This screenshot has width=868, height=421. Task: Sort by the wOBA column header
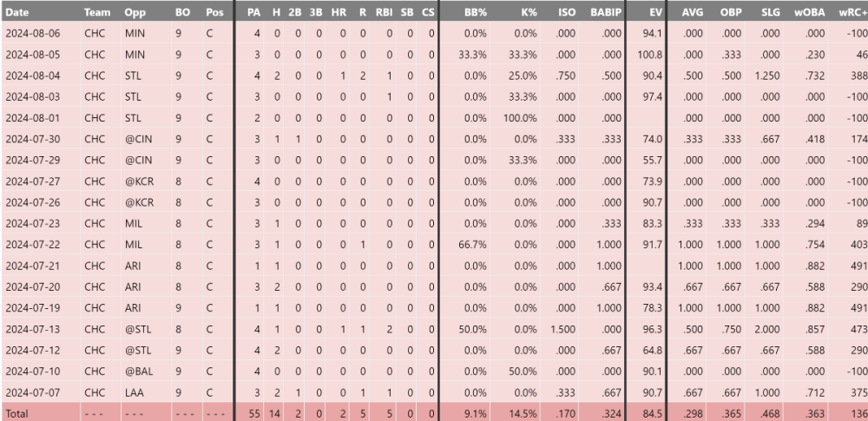[x=811, y=13]
